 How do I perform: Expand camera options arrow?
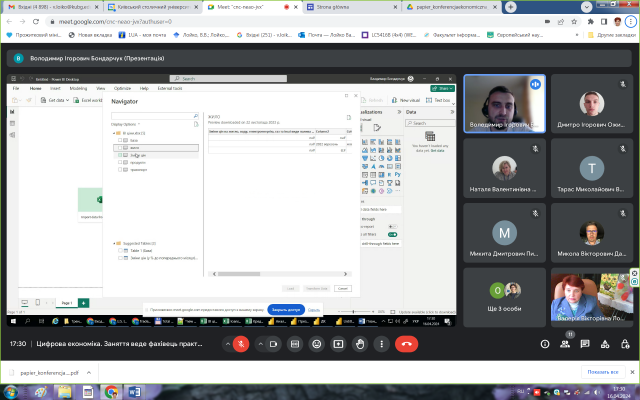coord(258,343)
